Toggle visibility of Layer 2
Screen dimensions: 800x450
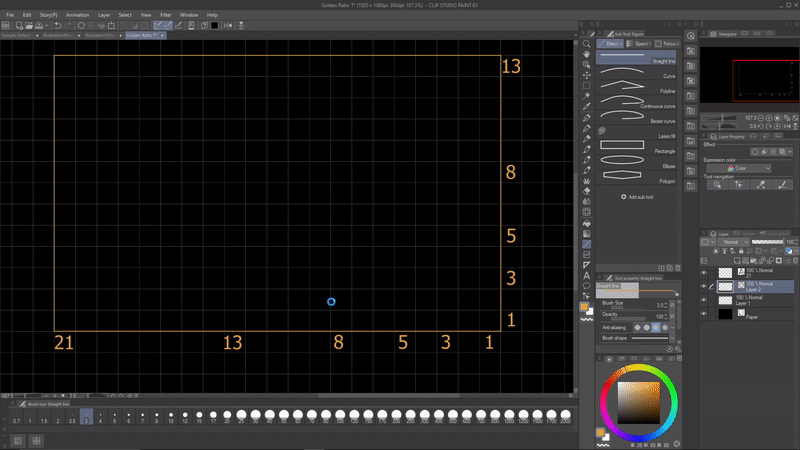point(704,287)
